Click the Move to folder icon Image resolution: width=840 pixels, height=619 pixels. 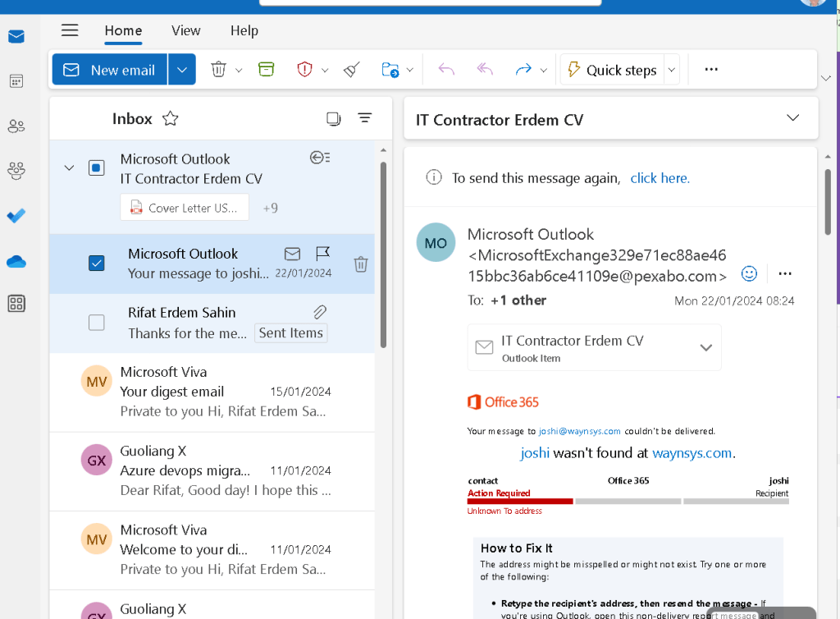point(390,70)
